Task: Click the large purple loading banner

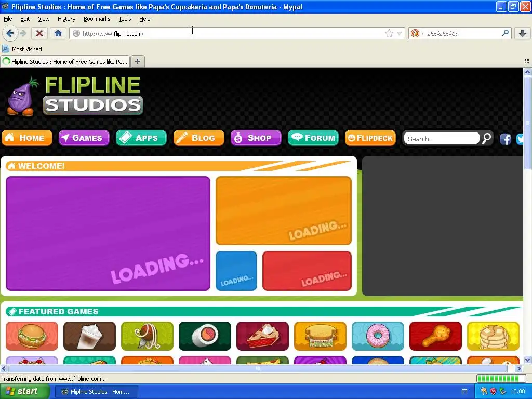Action: click(x=108, y=233)
